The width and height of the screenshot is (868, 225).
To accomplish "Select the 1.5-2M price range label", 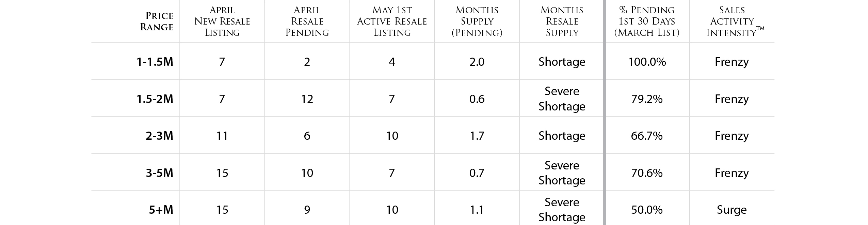I will click(155, 99).
